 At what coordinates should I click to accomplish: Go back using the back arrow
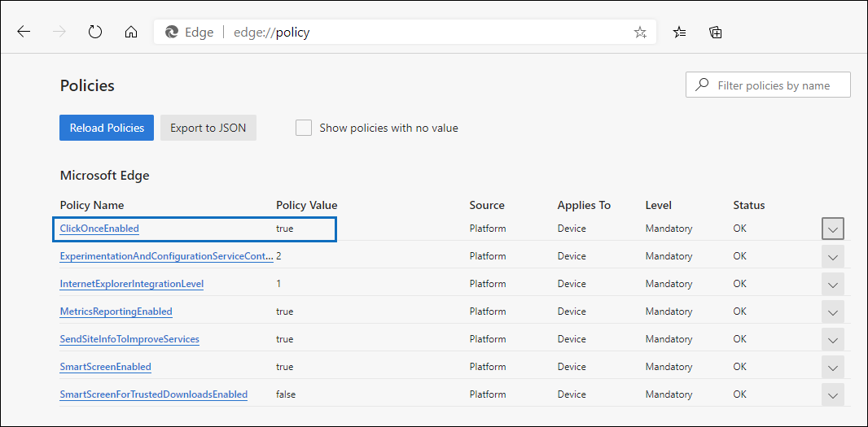24,32
